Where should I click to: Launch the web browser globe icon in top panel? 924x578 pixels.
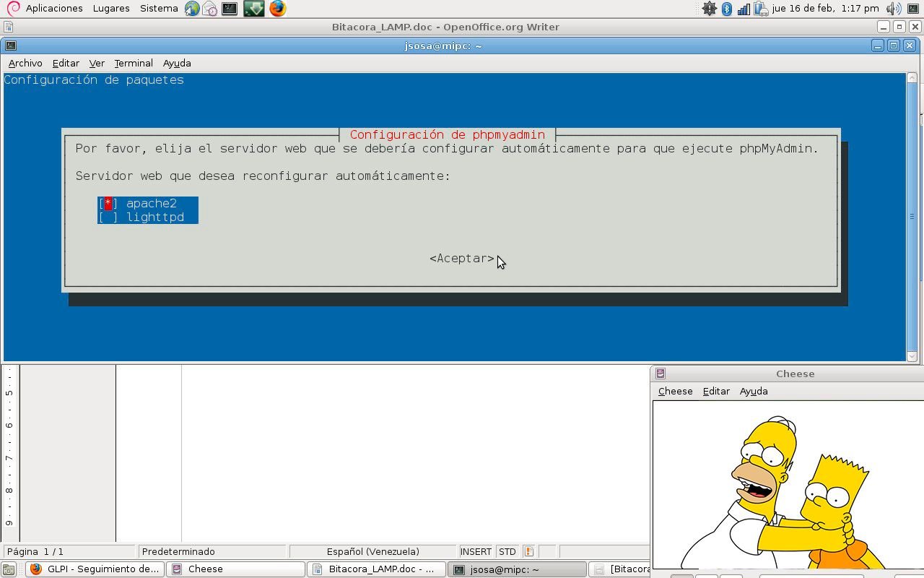click(192, 9)
